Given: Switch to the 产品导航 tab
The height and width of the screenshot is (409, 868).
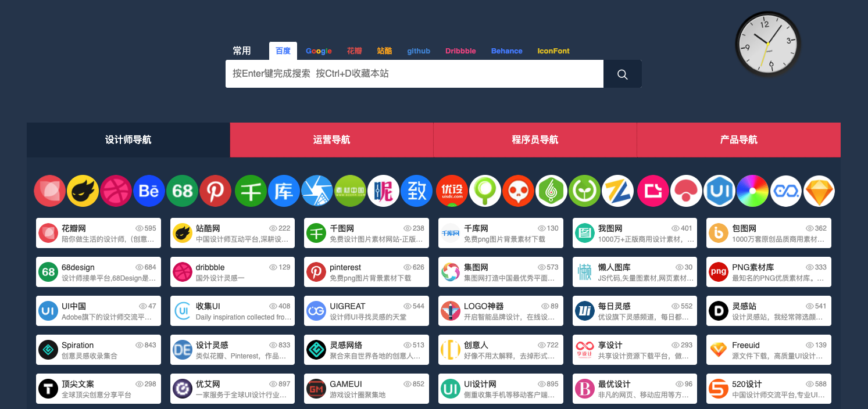Looking at the screenshot, I should tap(738, 140).
